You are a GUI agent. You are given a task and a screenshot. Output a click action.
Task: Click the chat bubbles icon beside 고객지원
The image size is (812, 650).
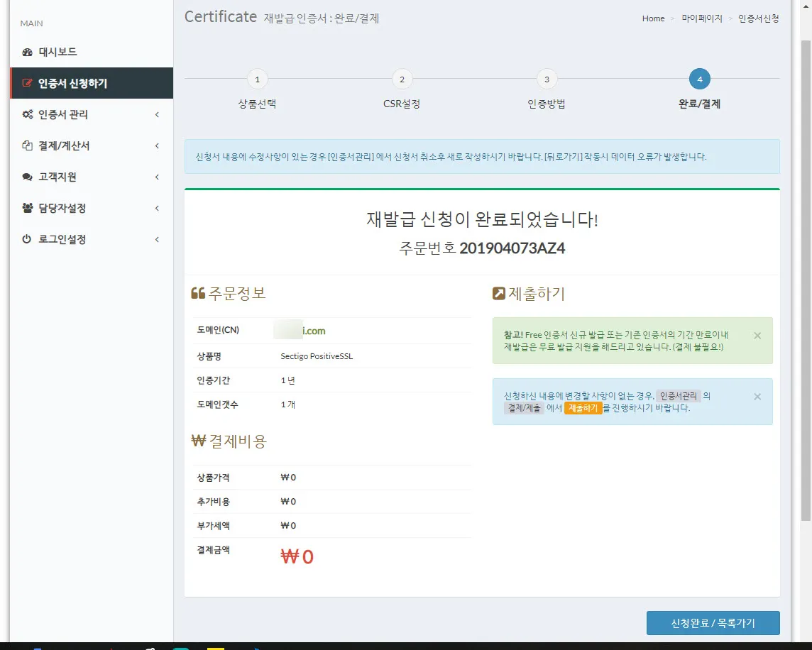point(28,177)
